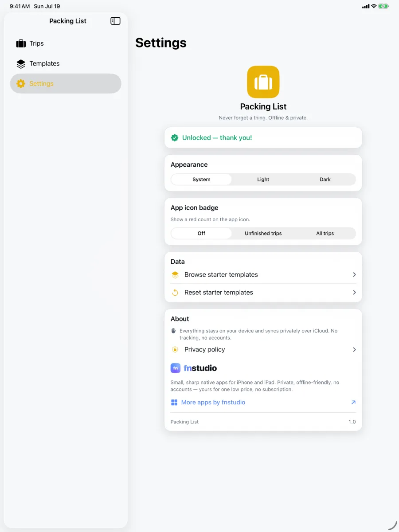This screenshot has height=532, width=399.
Task: Check the battery status icon
Action: point(384,6)
